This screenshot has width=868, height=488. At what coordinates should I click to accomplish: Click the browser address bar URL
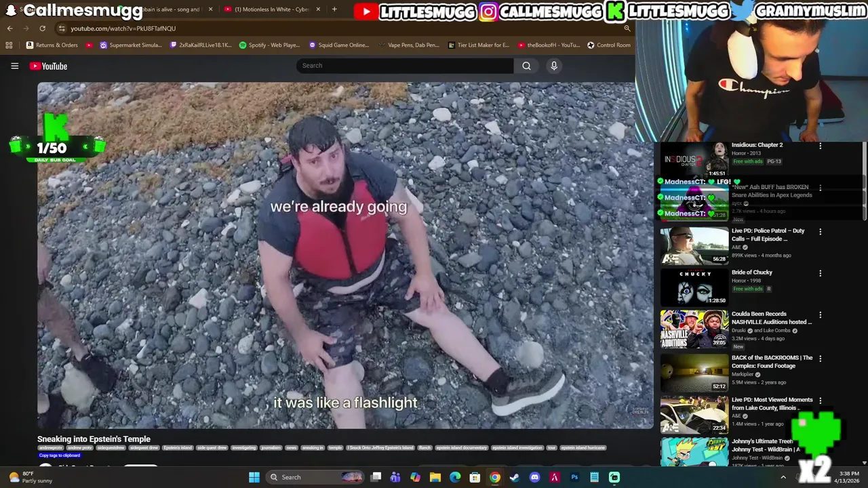coord(123,28)
